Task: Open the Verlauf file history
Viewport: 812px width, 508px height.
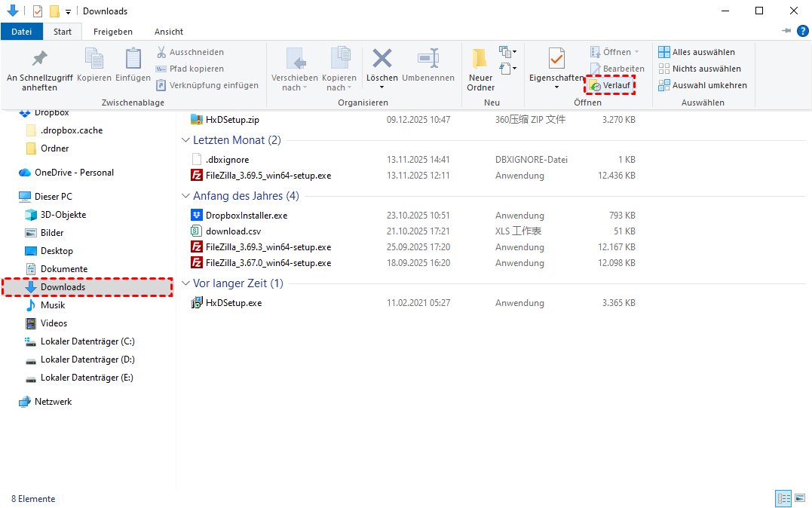Action: click(x=611, y=85)
